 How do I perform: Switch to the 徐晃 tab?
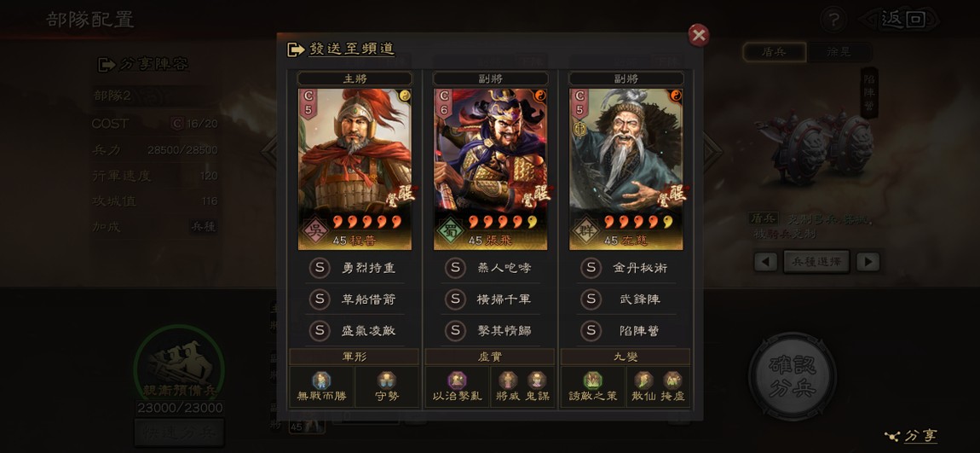[x=839, y=52]
